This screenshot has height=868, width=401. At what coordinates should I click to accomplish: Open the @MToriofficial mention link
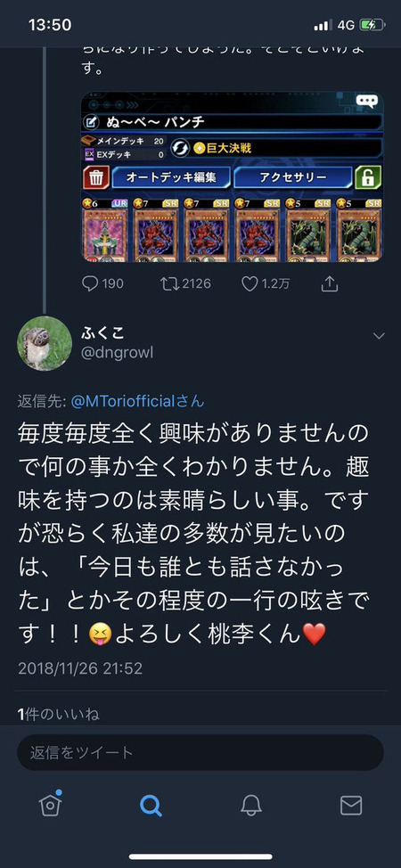[x=138, y=401]
